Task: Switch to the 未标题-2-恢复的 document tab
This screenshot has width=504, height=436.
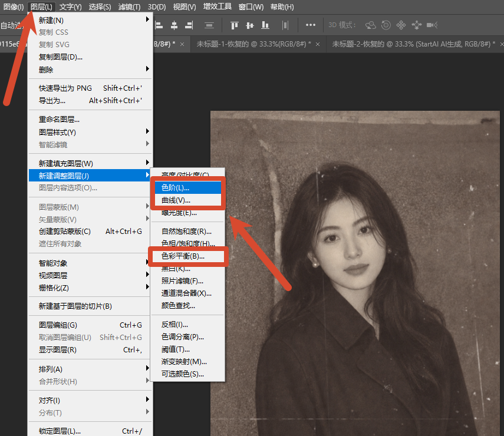Action: pyautogui.click(x=414, y=44)
